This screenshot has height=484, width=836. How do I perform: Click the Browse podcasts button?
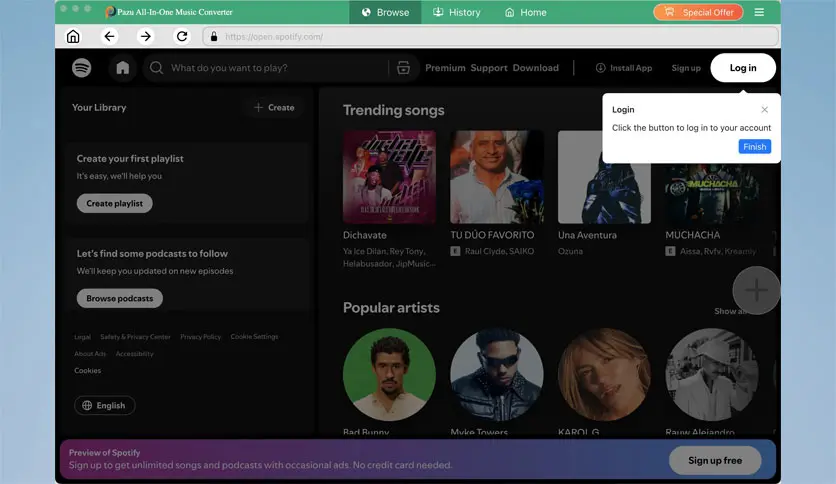click(119, 299)
